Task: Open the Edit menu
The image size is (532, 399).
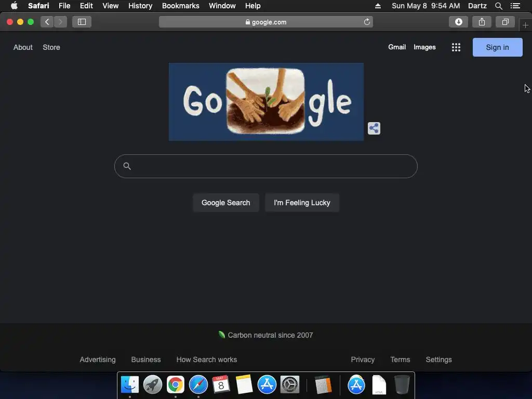Action: pyautogui.click(x=86, y=6)
